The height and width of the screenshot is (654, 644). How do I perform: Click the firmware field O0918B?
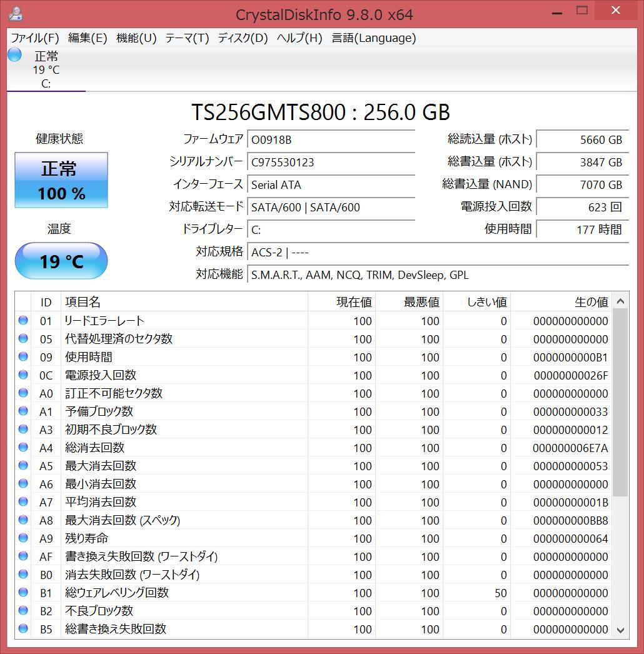tap(331, 139)
